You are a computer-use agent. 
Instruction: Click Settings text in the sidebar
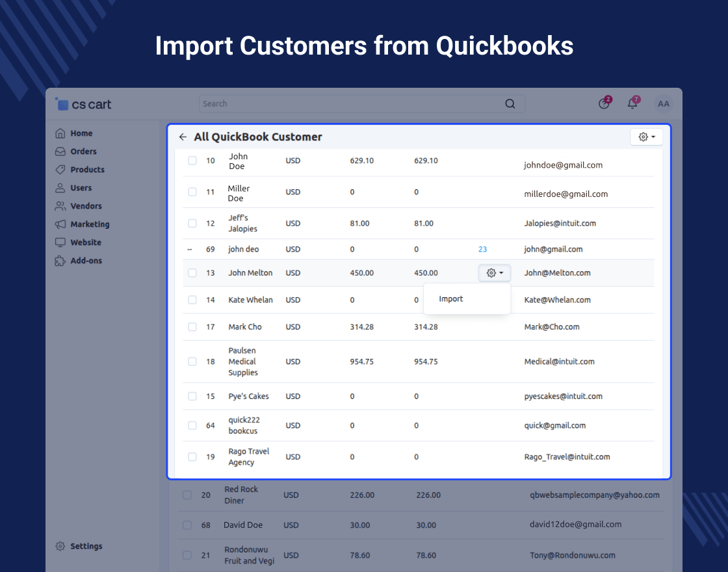click(86, 546)
